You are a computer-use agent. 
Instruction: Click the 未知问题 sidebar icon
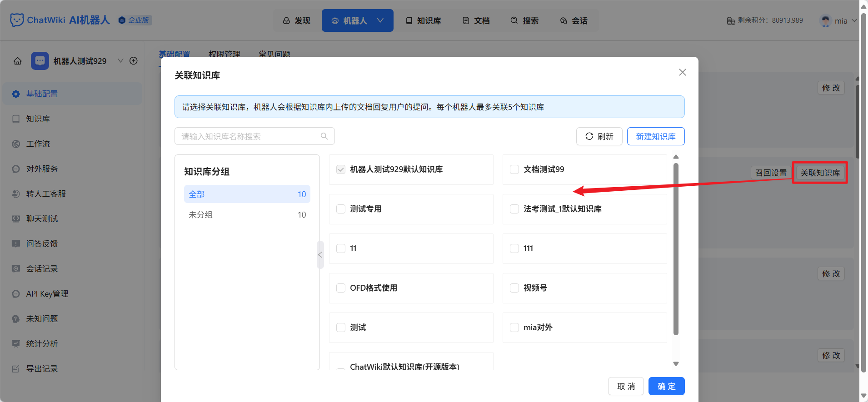(16, 319)
